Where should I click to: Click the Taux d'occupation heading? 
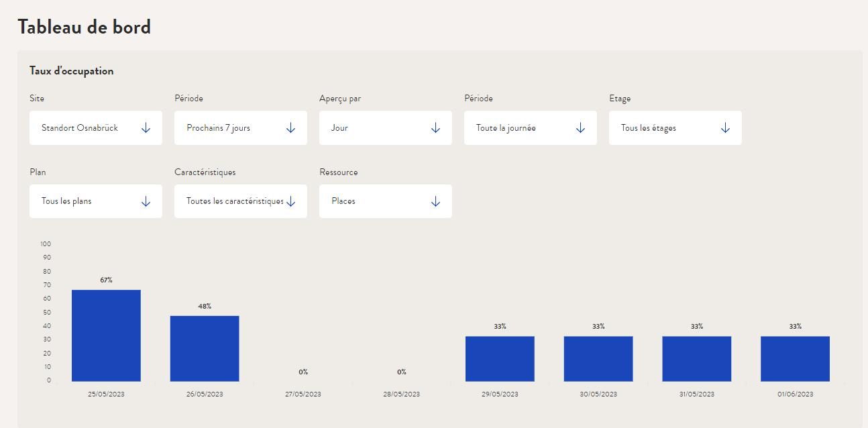(72, 70)
